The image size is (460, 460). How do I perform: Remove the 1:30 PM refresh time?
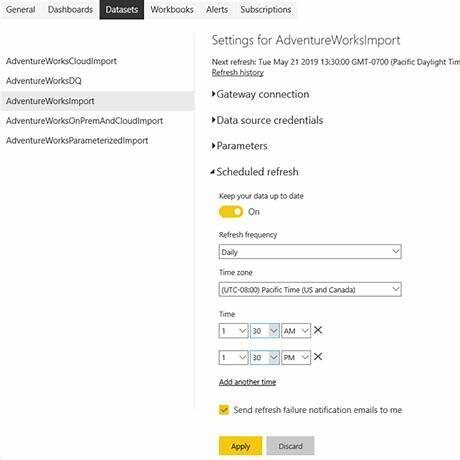point(318,357)
